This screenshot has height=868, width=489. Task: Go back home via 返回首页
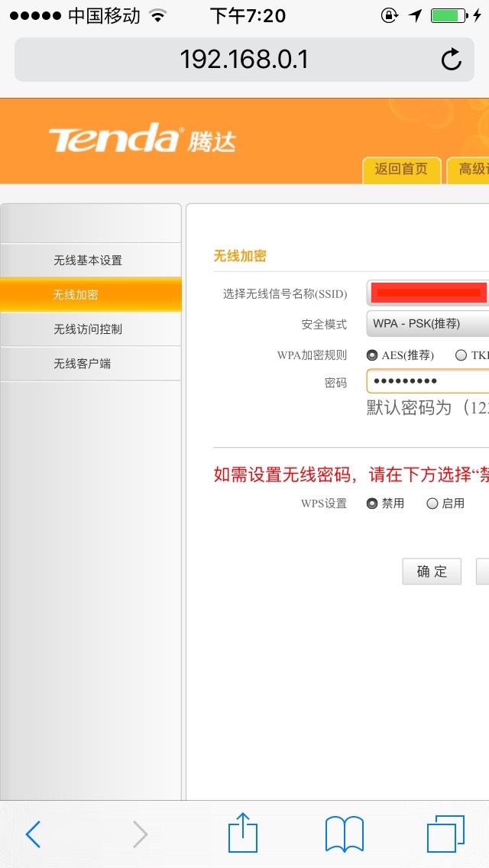(x=401, y=170)
